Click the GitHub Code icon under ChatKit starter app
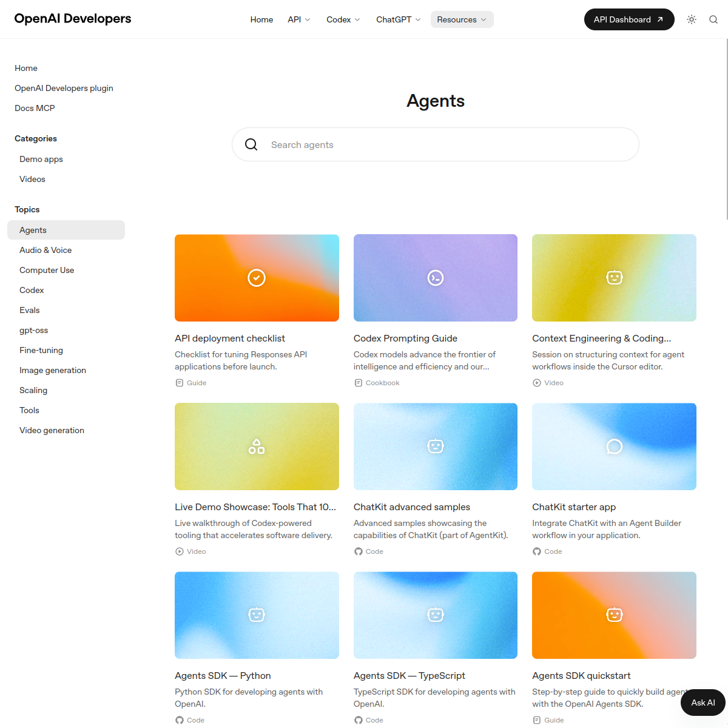This screenshot has height=728, width=728. (537, 551)
